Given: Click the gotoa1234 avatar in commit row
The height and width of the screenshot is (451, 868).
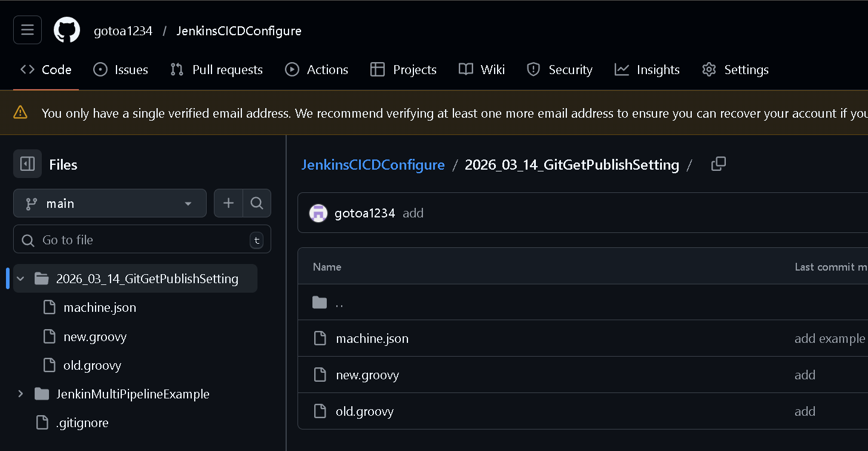Looking at the screenshot, I should tap(318, 213).
